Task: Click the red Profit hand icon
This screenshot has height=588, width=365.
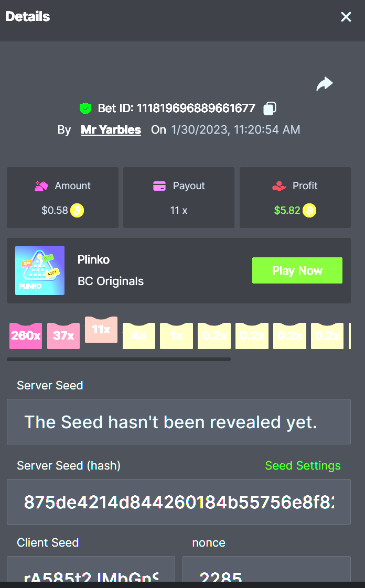Action: tap(279, 186)
